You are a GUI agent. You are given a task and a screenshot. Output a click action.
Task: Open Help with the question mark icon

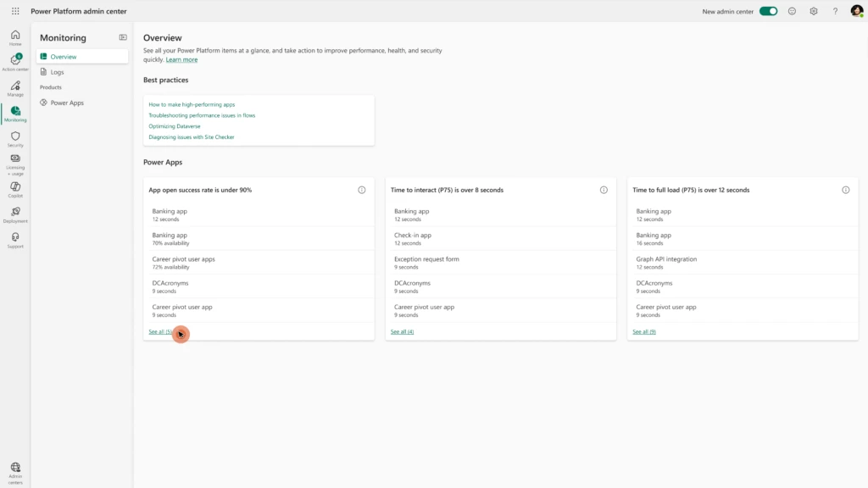click(835, 11)
